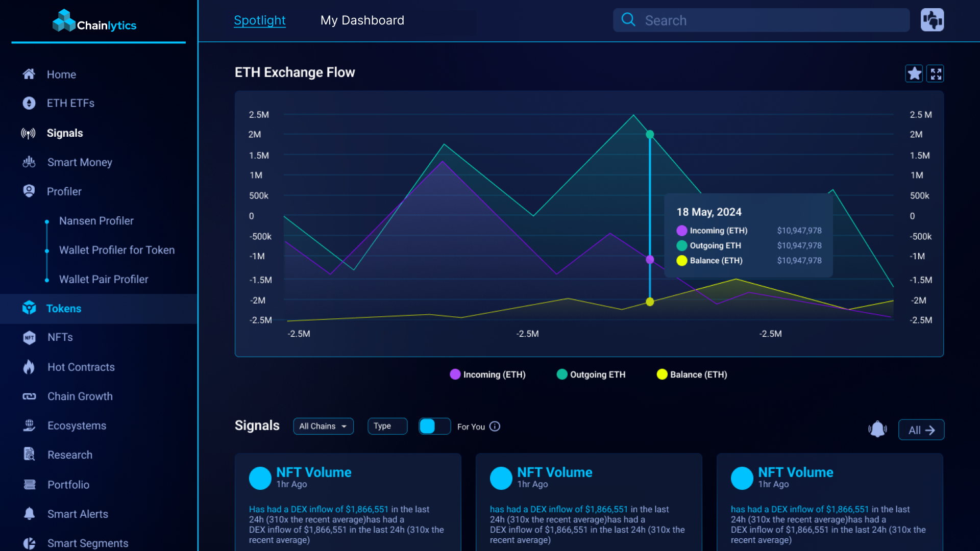Collapse the Profiler section in the sidebar
Viewport: 980px width, 551px height.
coord(64,191)
